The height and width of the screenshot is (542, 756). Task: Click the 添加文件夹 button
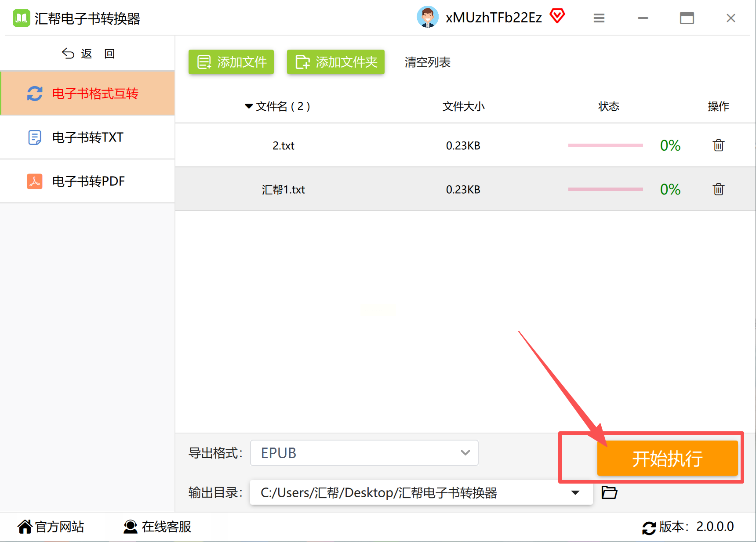point(336,62)
